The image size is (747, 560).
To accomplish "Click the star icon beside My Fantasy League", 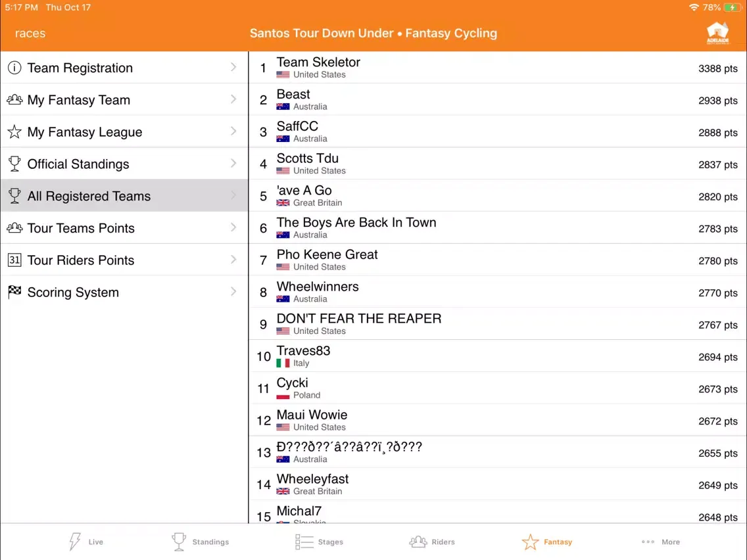I will [x=14, y=131].
